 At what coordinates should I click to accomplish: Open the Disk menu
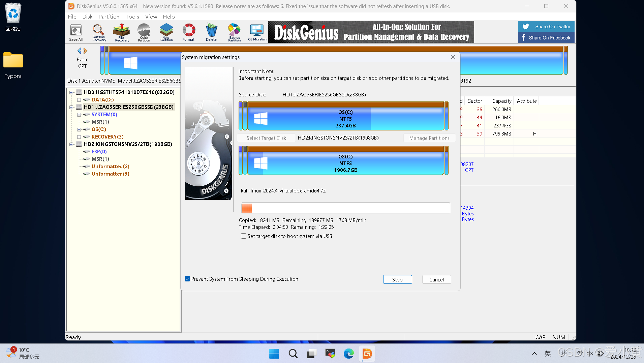point(87,17)
